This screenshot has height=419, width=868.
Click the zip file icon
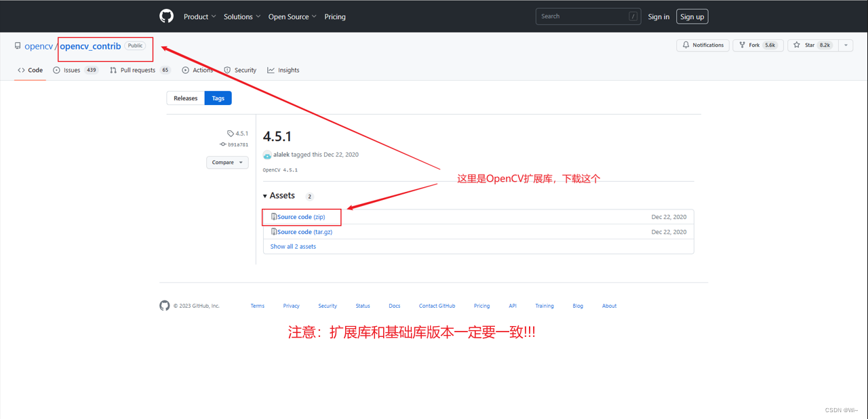[274, 217]
